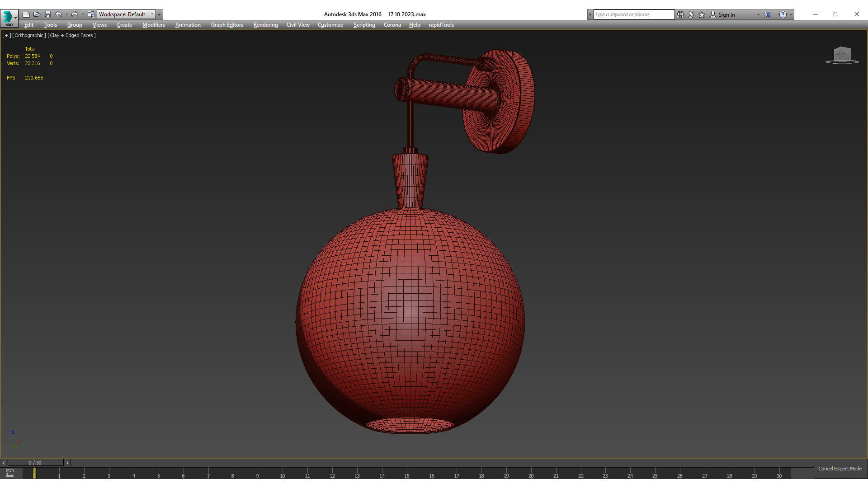Expand the Help dropdown arrow
The height and width of the screenshot is (488, 868).
coord(791,14)
